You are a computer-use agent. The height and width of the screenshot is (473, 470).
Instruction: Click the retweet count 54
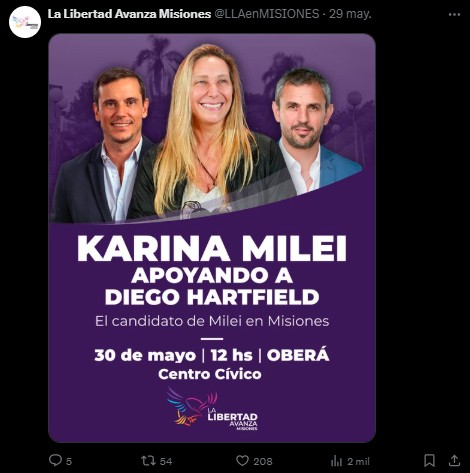click(166, 461)
